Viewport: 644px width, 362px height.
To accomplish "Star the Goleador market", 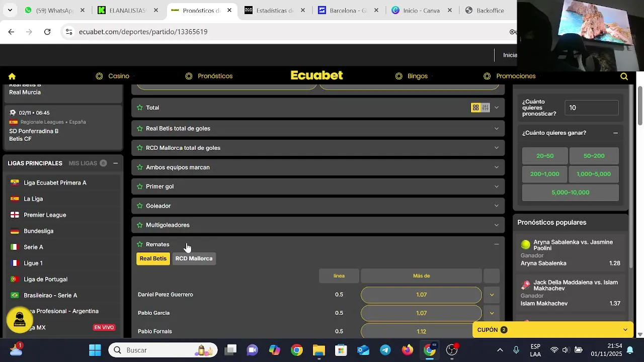I will pos(140,206).
